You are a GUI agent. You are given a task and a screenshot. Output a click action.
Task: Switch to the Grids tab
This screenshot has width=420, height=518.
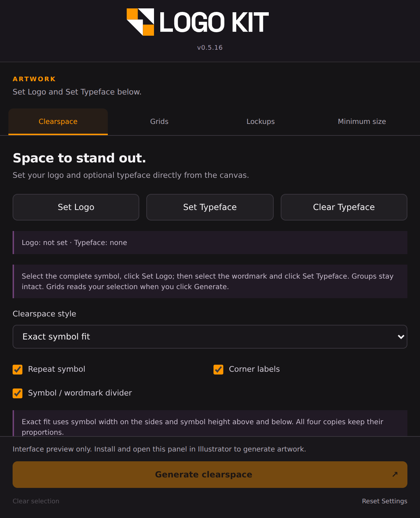click(x=159, y=121)
